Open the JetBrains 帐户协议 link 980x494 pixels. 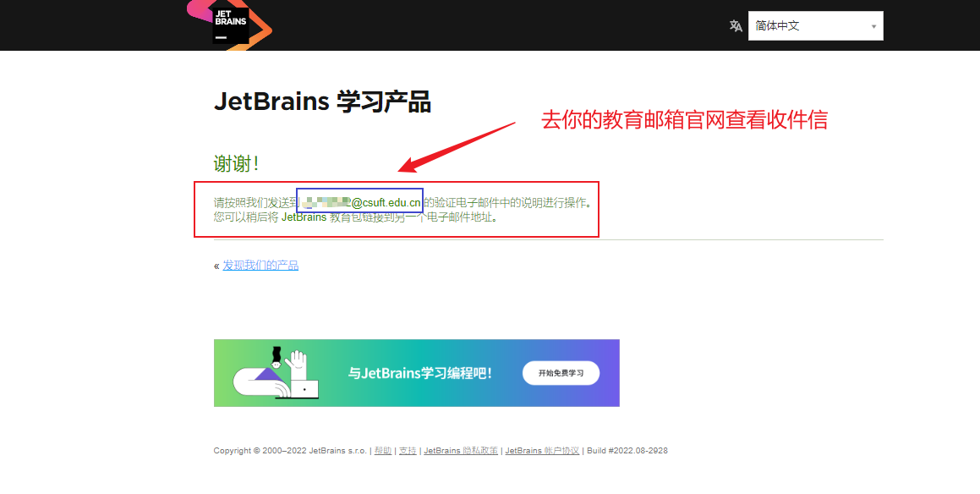pyautogui.click(x=542, y=451)
